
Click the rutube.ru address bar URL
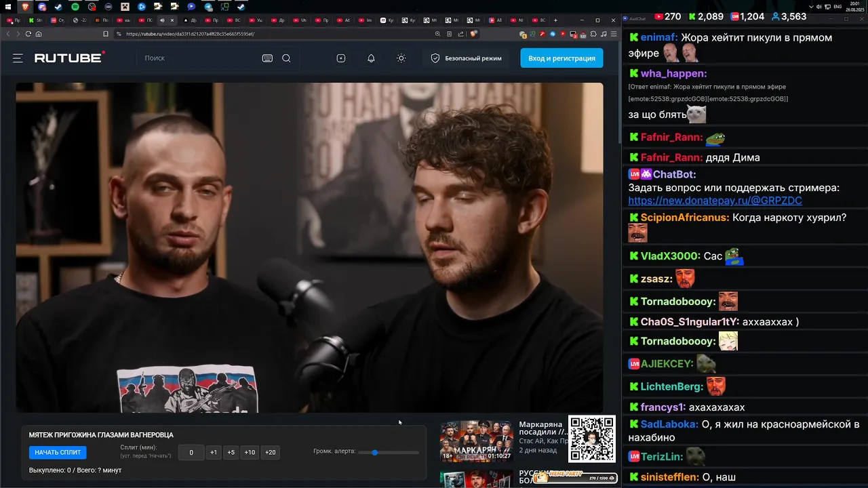tap(191, 34)
